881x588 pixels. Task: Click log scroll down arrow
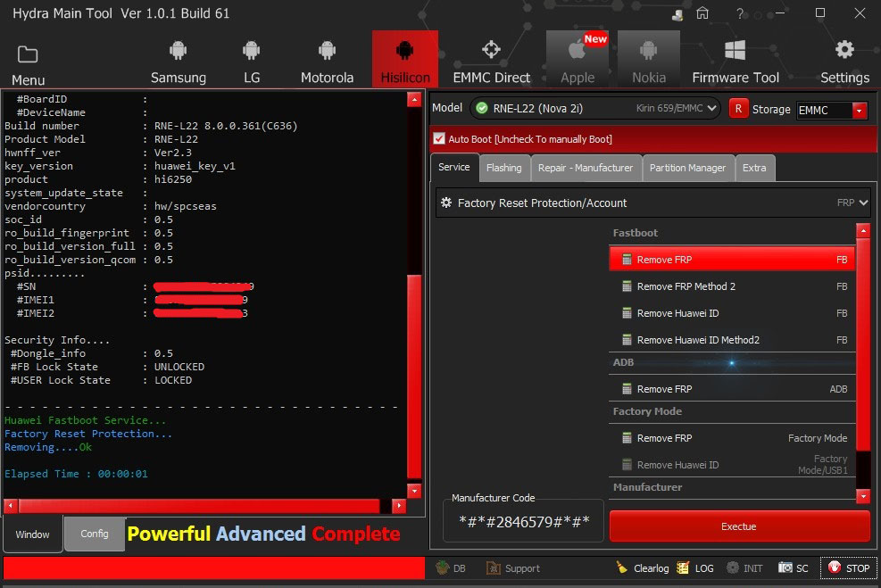point(414,491)
